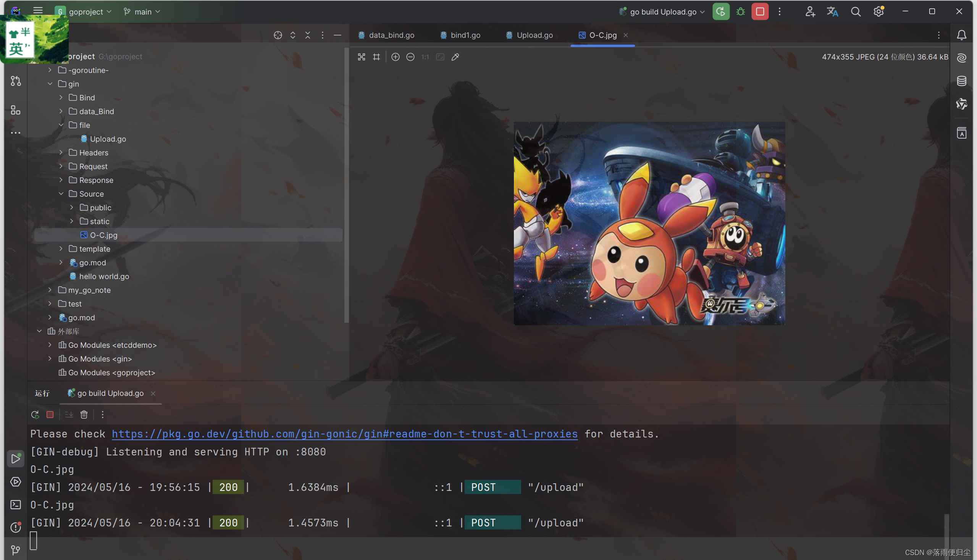This screenshot has height=560, width=977.
Task: Open editor tabs options menu
Action: [x=939, y=35]
